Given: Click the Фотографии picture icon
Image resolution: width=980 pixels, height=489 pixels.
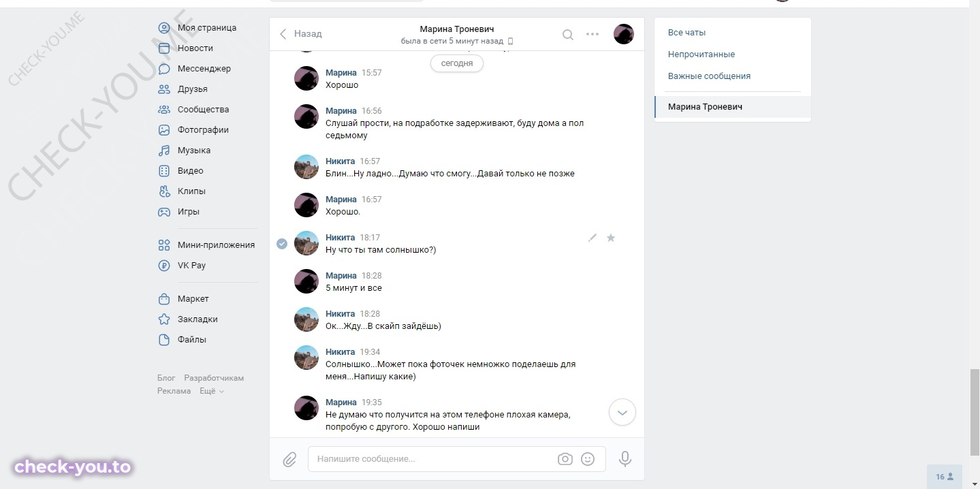Looking at the screenshot, I should click(164, 130).
